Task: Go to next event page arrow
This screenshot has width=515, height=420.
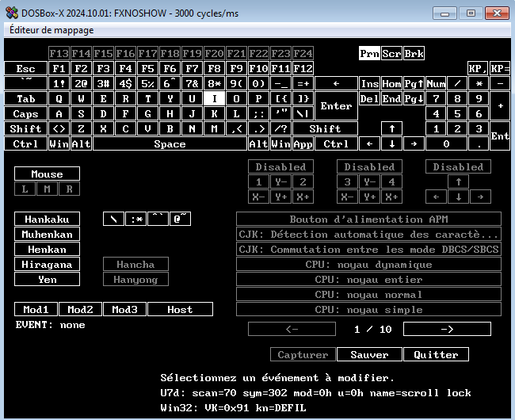Action: click(x=447, y=329)
